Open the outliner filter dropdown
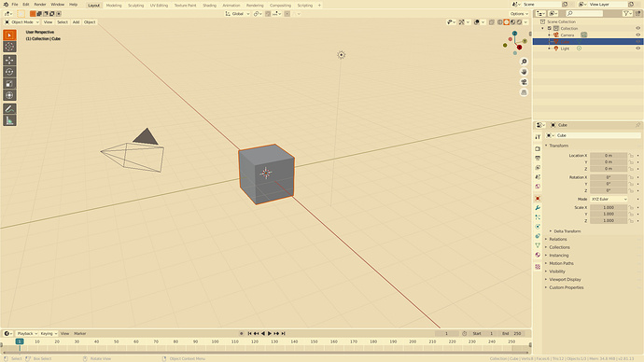This screenshot has width=644, height=362. click(x=627, y=14)
